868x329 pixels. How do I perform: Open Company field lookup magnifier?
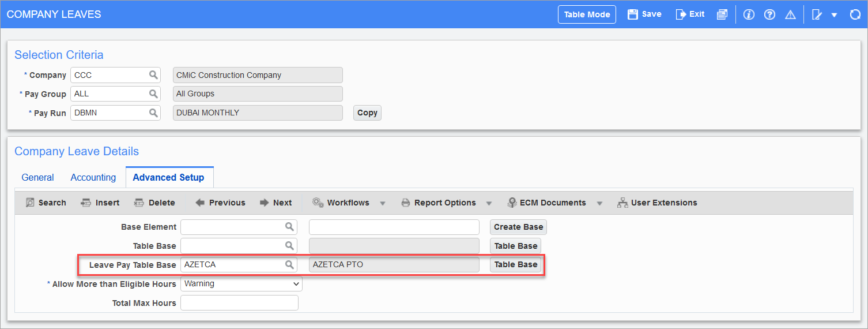[153, 75]
